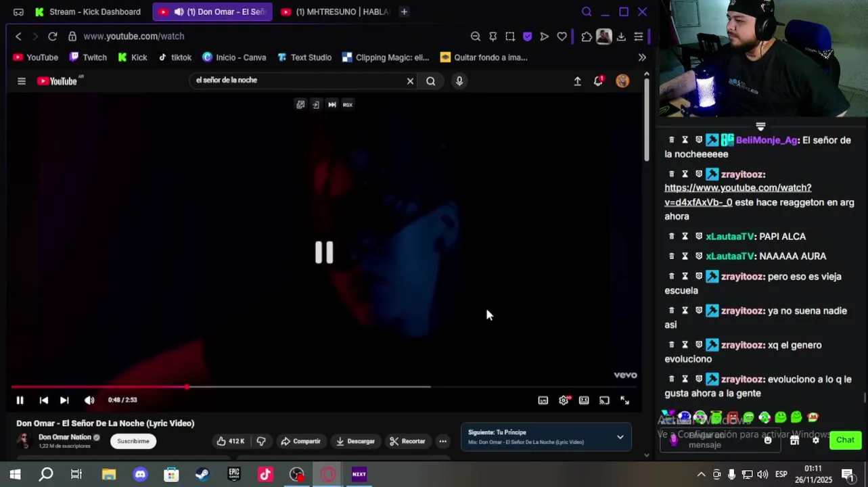Skip to the previous video in the player

(x=43, y=400)
